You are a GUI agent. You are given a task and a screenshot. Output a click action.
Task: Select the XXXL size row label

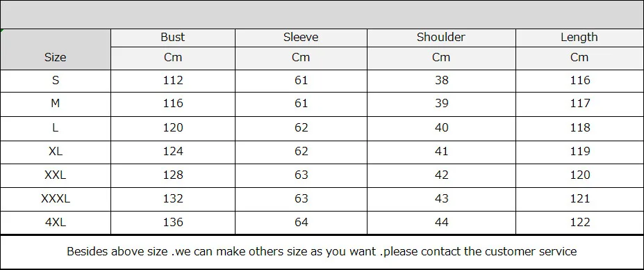click(56, 199)
